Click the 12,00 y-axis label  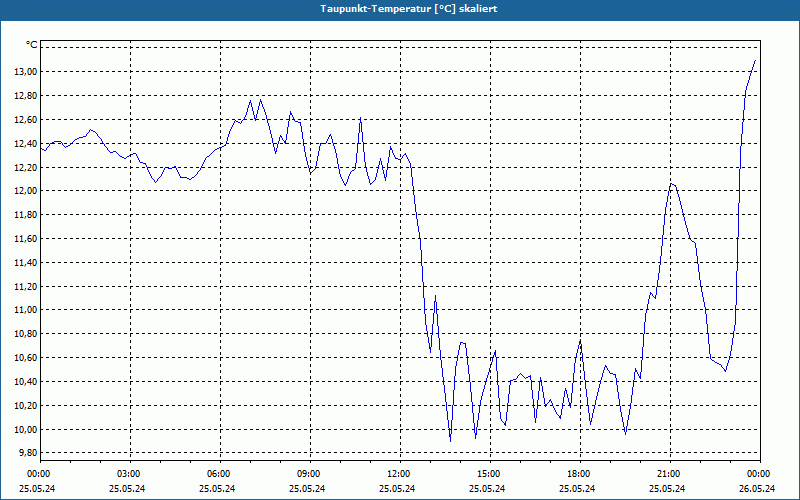(x=25, y=191)
